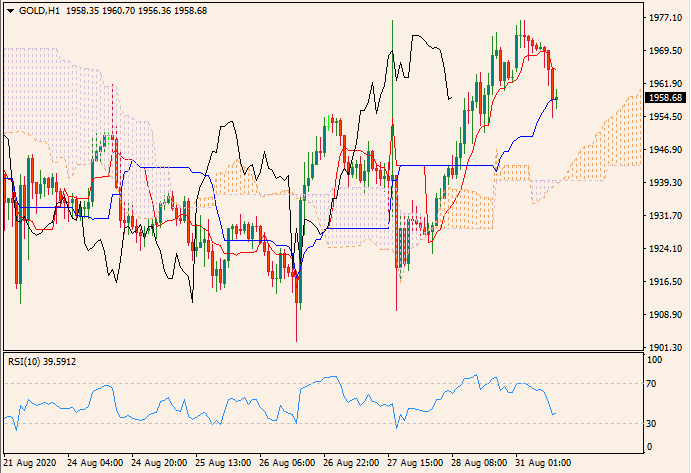
Task: Click the 24 Aug 20:00 time label
Action: coord(159,464)
